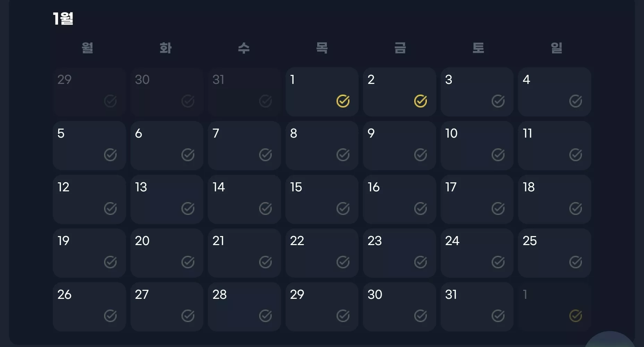
Task: Click the 일 weekday column header
Action: 556,48
